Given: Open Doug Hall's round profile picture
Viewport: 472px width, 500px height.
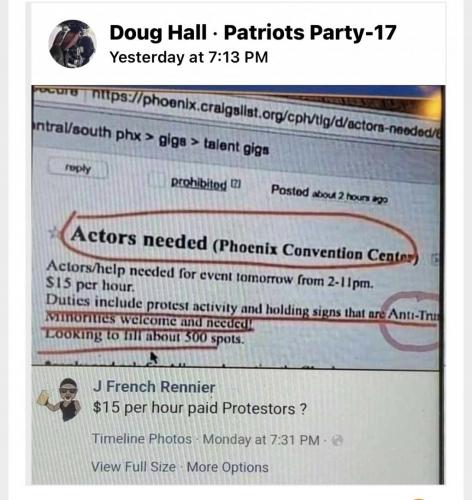Looking at the screenshot, I should (73, 44).
